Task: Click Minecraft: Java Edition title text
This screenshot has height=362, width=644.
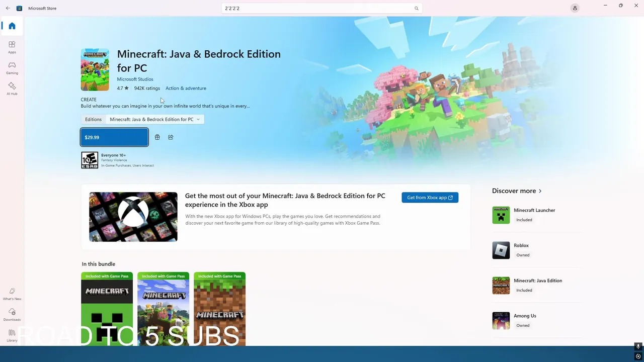Action: pyautogui.click(x=538, y=281)
